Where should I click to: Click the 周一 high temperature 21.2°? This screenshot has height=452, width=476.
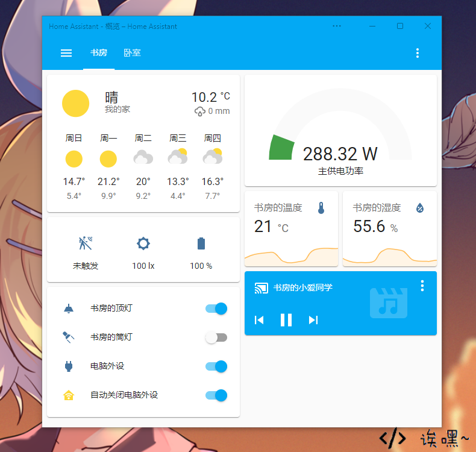pyautogui.click(x=108, y=181)
